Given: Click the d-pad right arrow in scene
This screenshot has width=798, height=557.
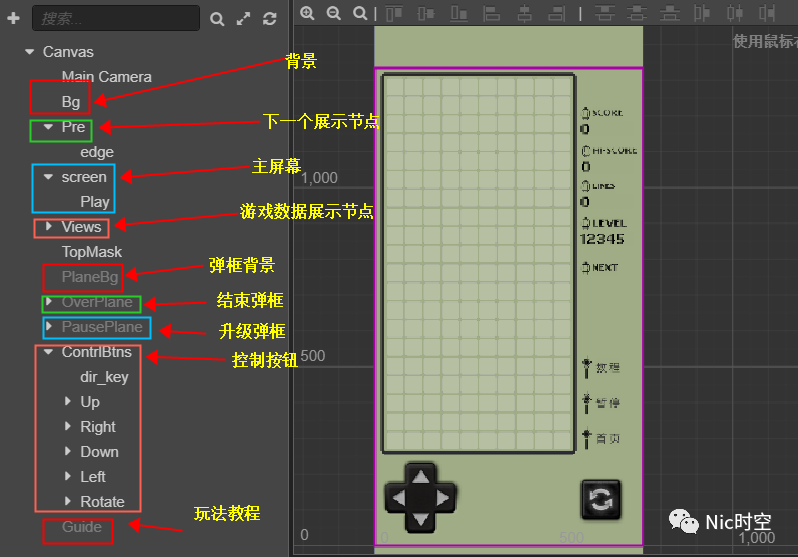Looking at the screenshot, I should [x=442, y=498].
